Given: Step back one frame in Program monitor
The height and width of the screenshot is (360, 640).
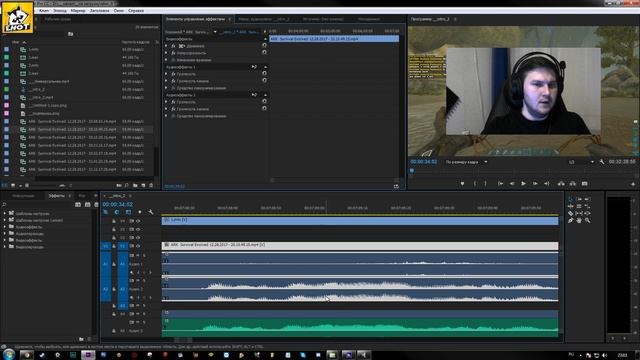Looking at the screenshot, I should point(512,184).
